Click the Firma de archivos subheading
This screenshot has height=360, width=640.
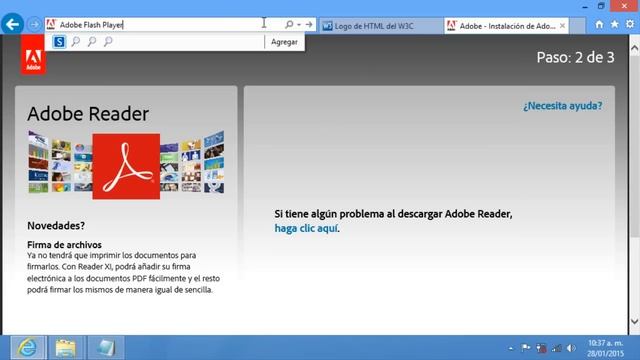coord(64,245)
